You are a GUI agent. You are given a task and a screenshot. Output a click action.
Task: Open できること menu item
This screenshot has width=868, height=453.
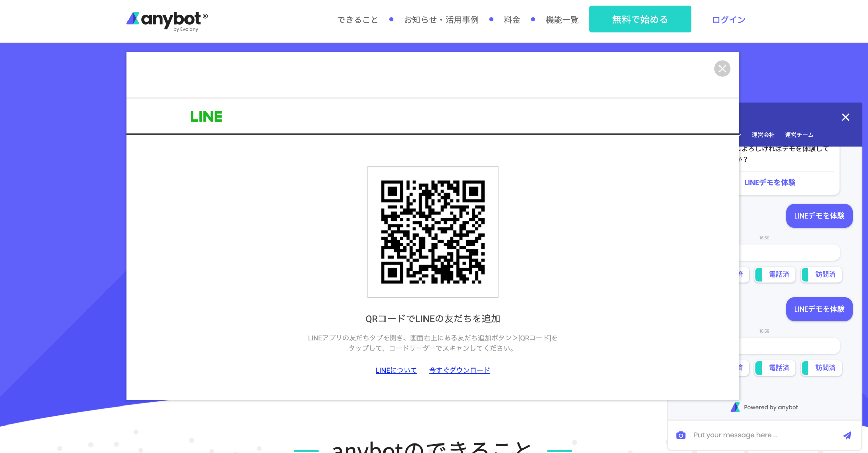click(358, 20)
